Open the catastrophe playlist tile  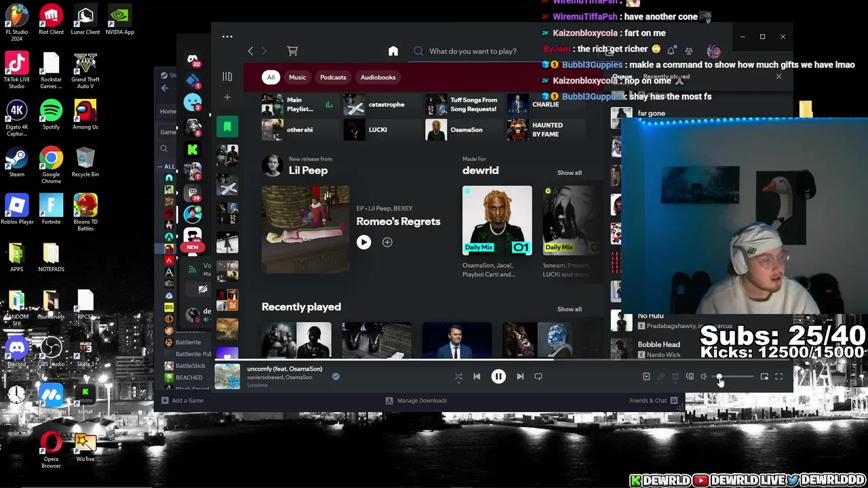382,104
